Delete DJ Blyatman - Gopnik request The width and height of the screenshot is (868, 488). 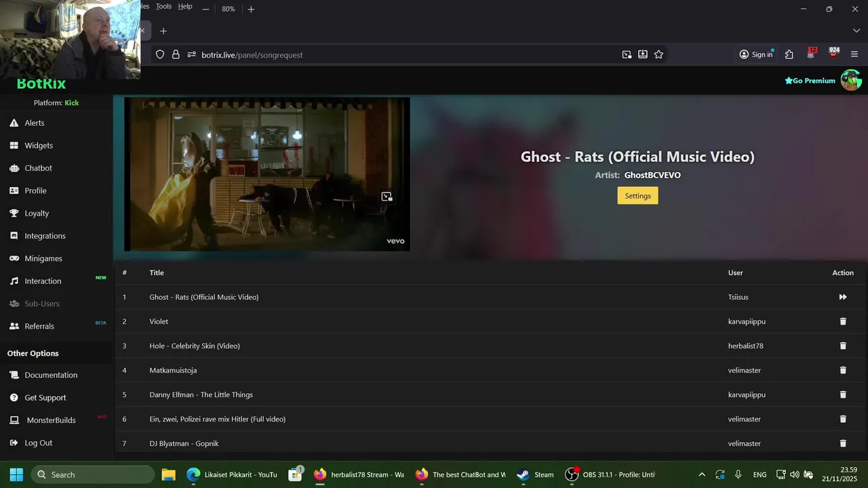click(x=843, y=443)
